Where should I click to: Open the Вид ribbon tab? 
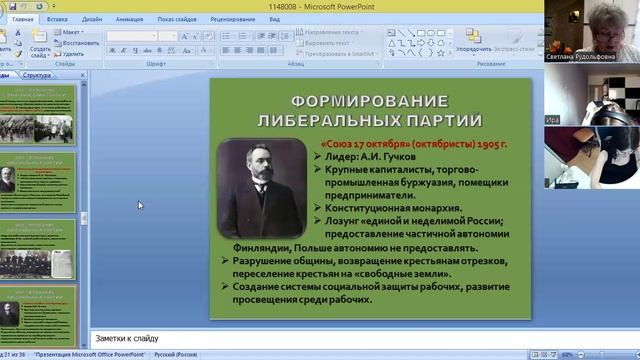tap(274, 19)
